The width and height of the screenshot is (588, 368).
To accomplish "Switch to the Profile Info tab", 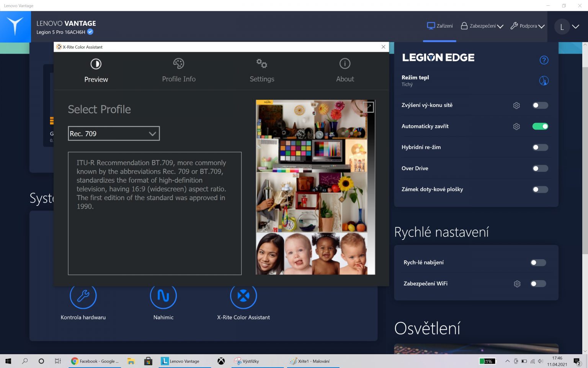I will (x=179, y=70).
